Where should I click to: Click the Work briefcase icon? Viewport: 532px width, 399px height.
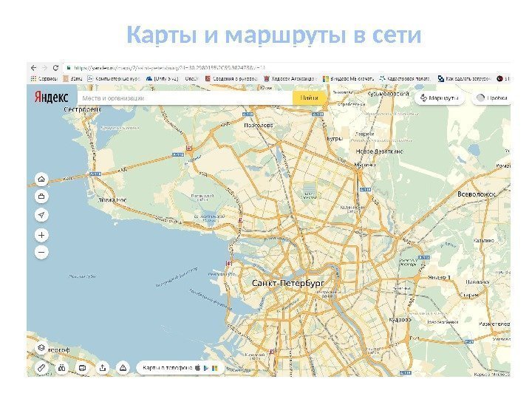click(x=41, y=197)
